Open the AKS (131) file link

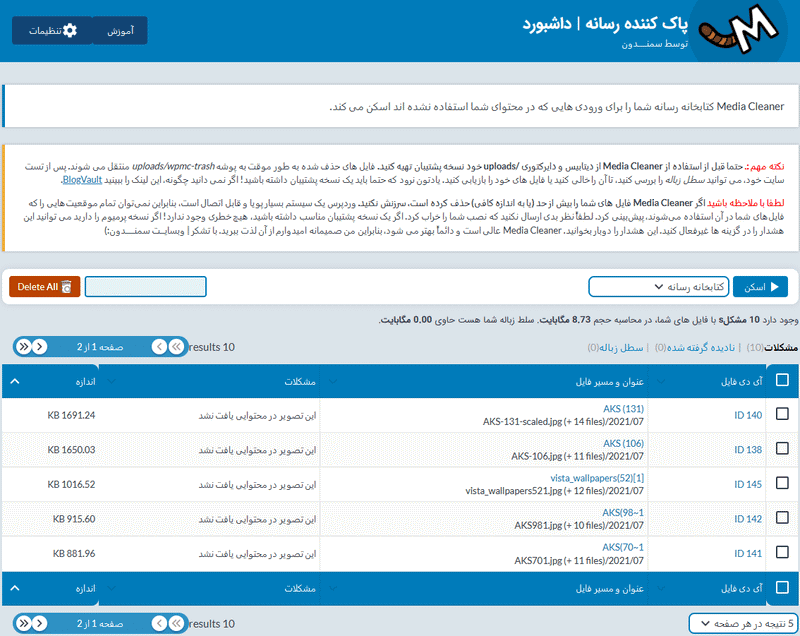pyautogui.click(x=623, y=409)
